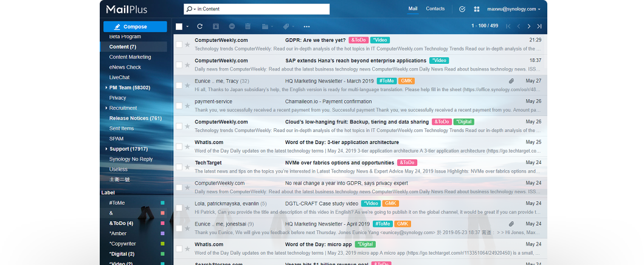Check the box for SAP extends Hana's reach email
The width and height of the screenshot is (644, 265).
point(179,64)
